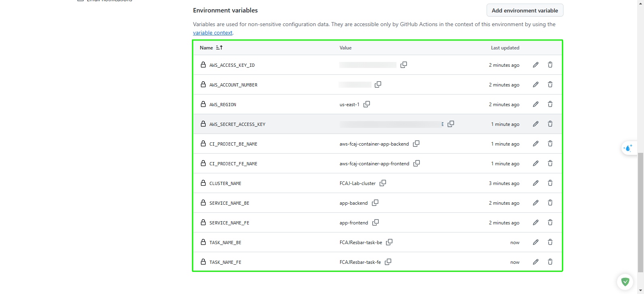Copy the AWS_SECRET_ACCESS_KEY value
This screenshot has height=294, width=644.
click(x=451, y=124)
